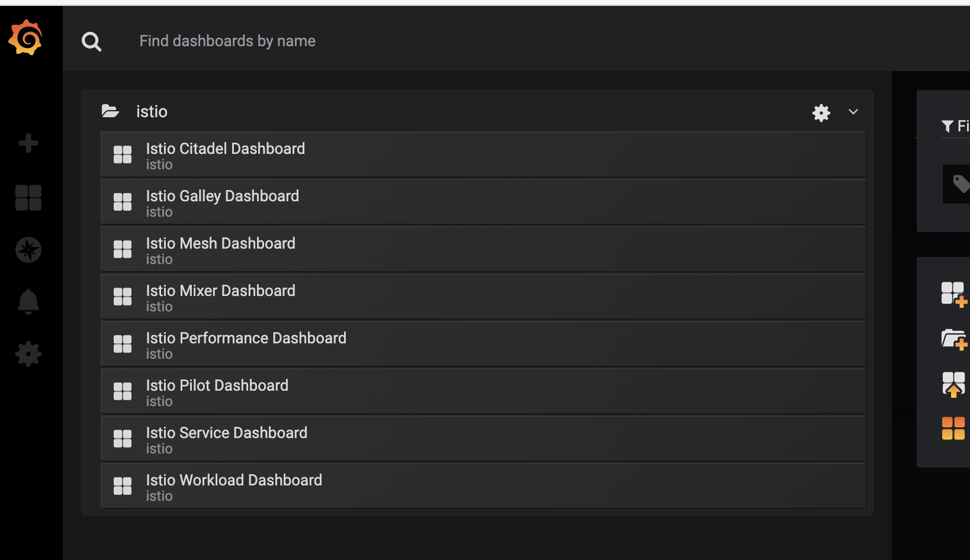Open the istio folder settings gear
This screenshot has width=970, height=560.
click(821, 112)
